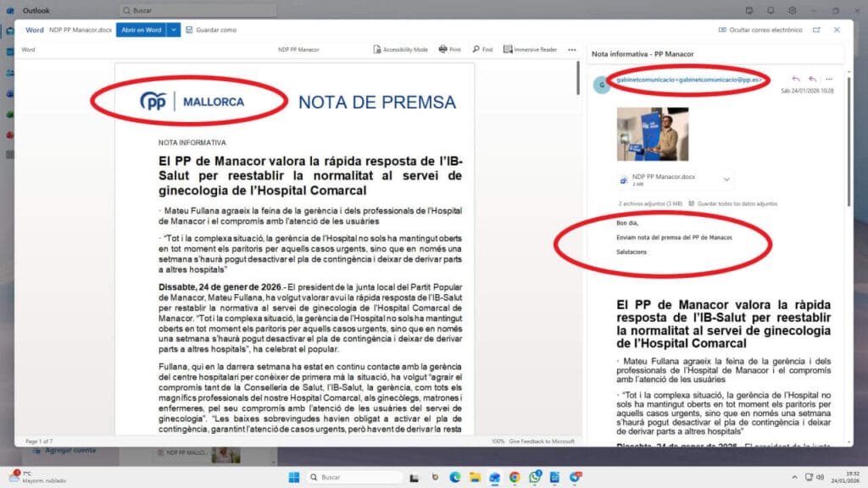Open the Find tool in document viewer
868x488 pixels.
(482, 50)
